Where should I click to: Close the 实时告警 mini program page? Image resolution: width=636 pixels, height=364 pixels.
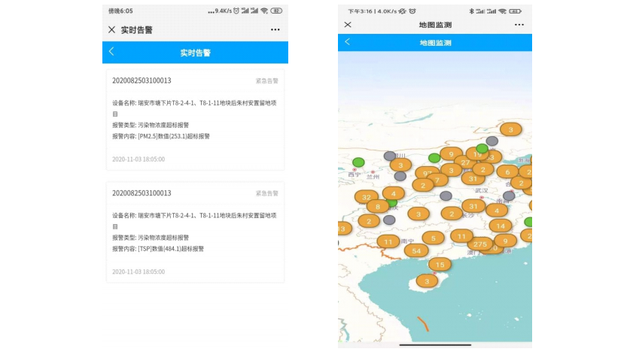[111, 29]
